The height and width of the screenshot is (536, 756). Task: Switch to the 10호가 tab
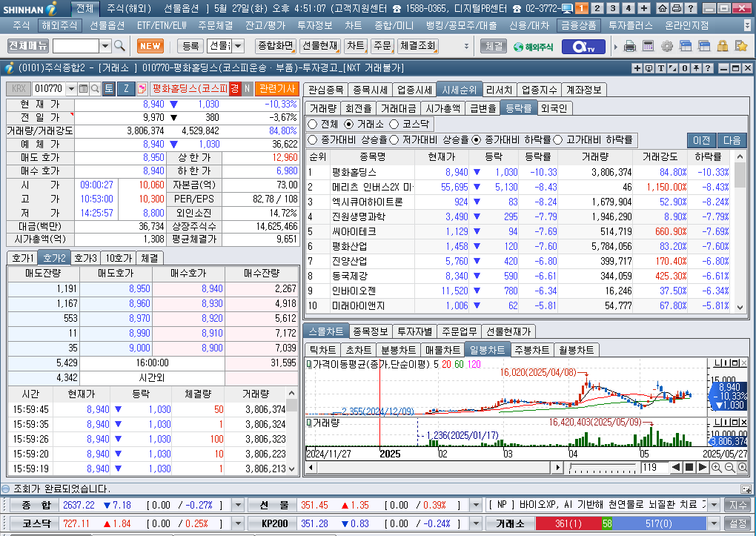click(118, 258)
